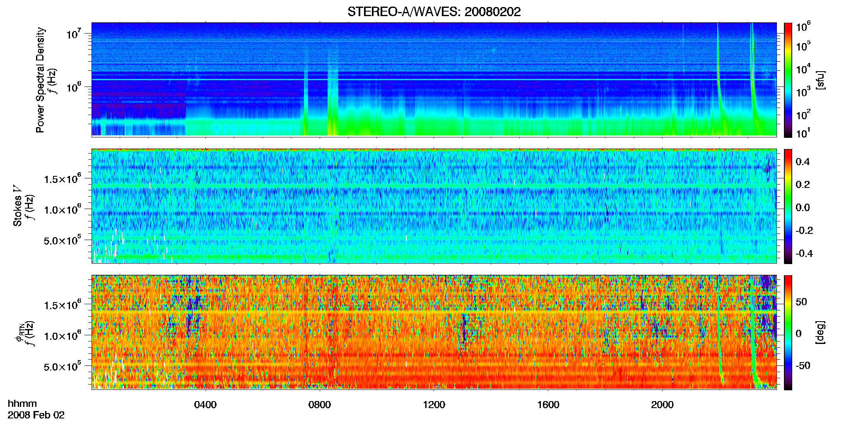868x447 pixels.
Task: Click the -0.2 tick on Stokes colorbar
Action: tap(804, 231)
